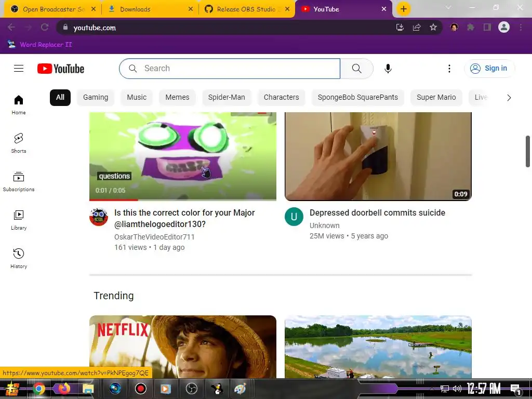Open the notification center icon
The height and width of the screenshot is (399, 532).
pos(515,389)
